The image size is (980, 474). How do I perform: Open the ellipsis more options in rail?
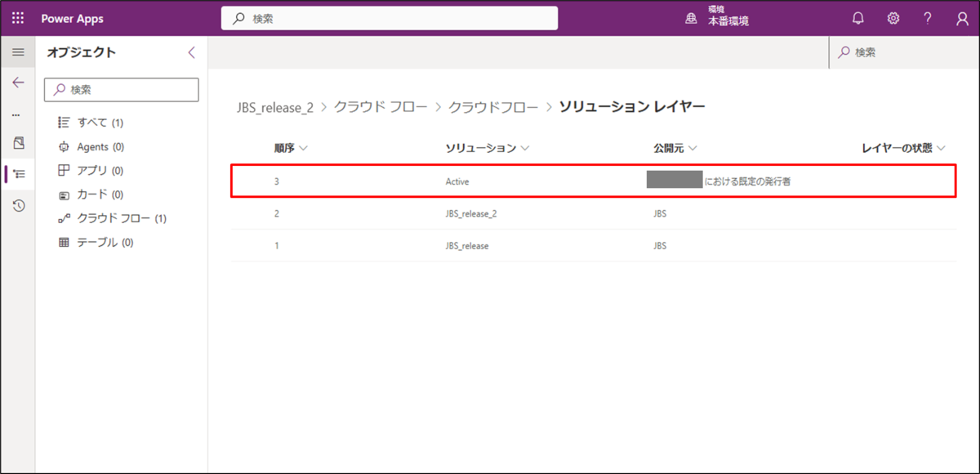pyautogui.click(x=16, y=114)
